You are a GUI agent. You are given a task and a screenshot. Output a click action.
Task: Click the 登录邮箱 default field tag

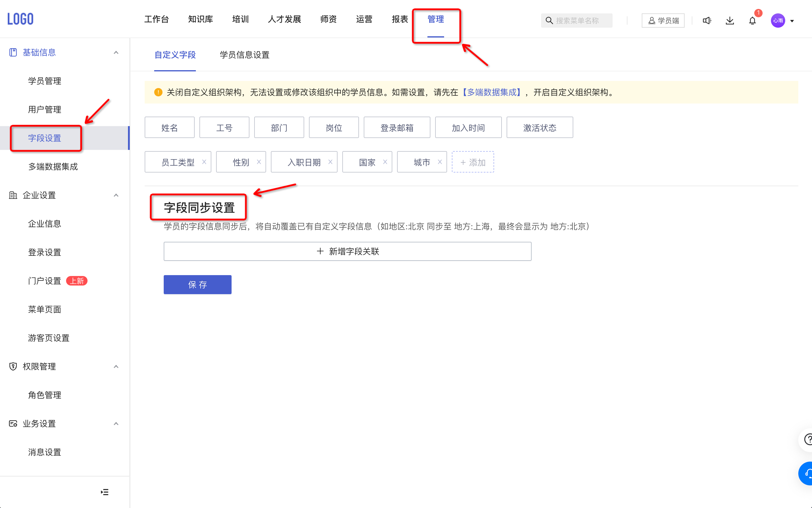[397, 127]
